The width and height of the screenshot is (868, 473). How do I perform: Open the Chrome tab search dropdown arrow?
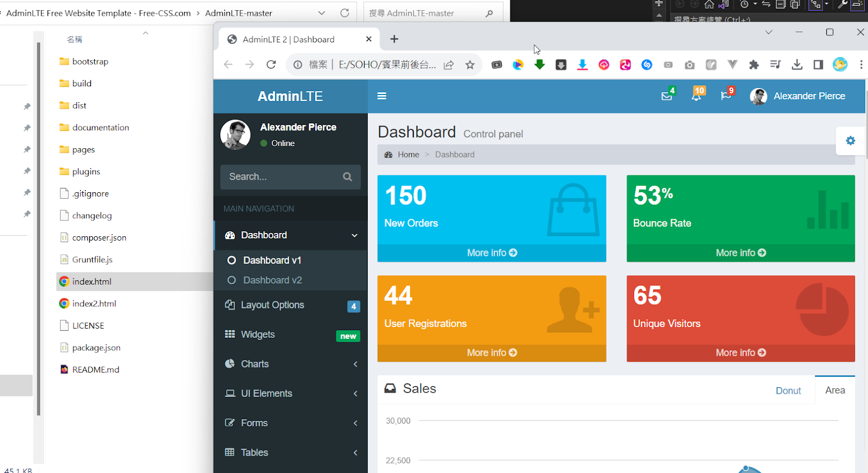(769, 33)
